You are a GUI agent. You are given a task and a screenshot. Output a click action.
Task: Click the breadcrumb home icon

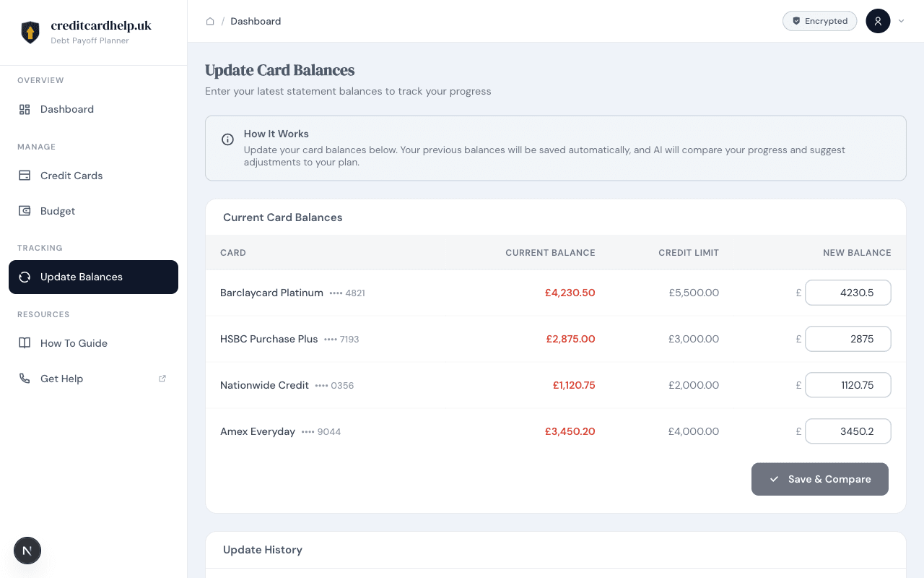210,21
